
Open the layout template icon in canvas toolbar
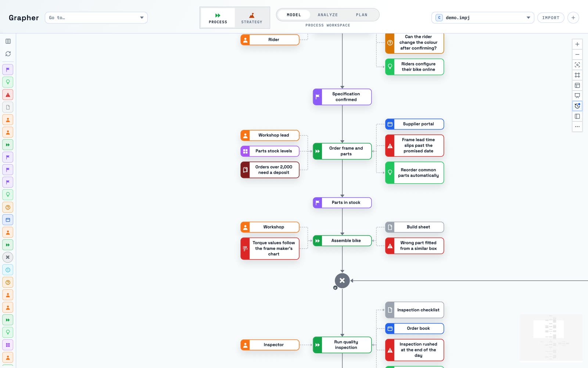click(x=577, y=85)
